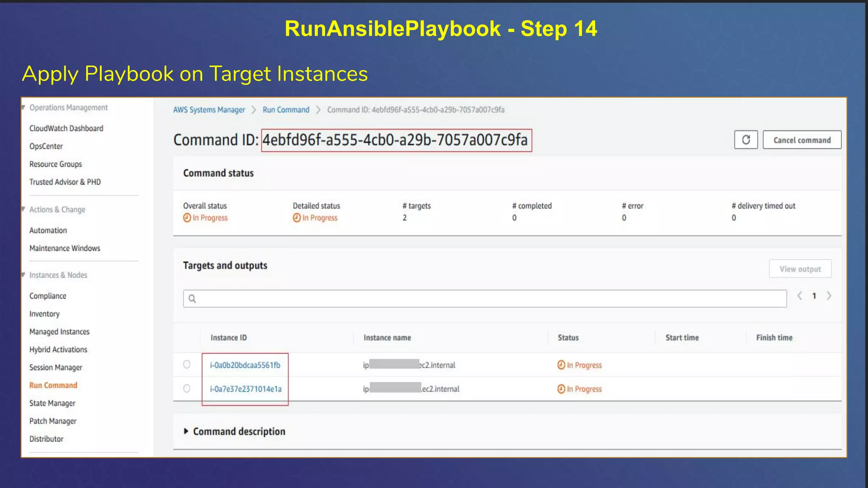Viewport: 868px width, 488px height.
Task: Select radio button for i-0a0b20bdcaa5561fb
Action: (x=186, y=364)
